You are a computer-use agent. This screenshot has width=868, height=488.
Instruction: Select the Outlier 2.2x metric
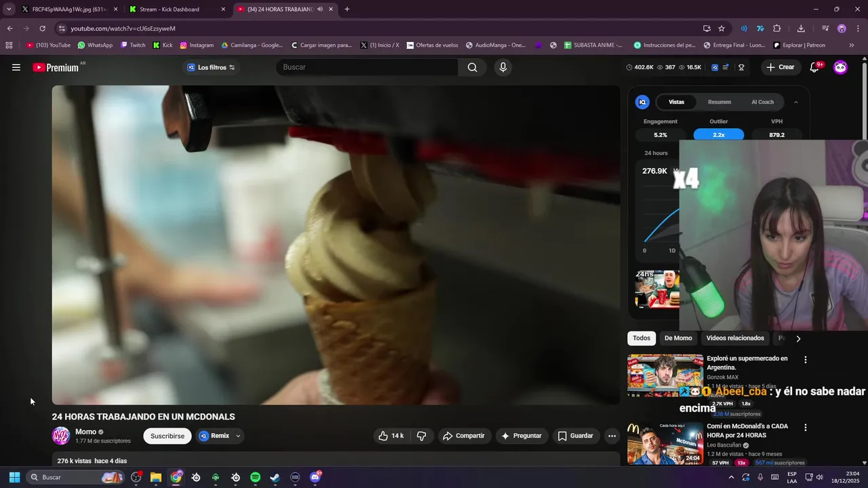pyautogui.click(x=719, y=135)
